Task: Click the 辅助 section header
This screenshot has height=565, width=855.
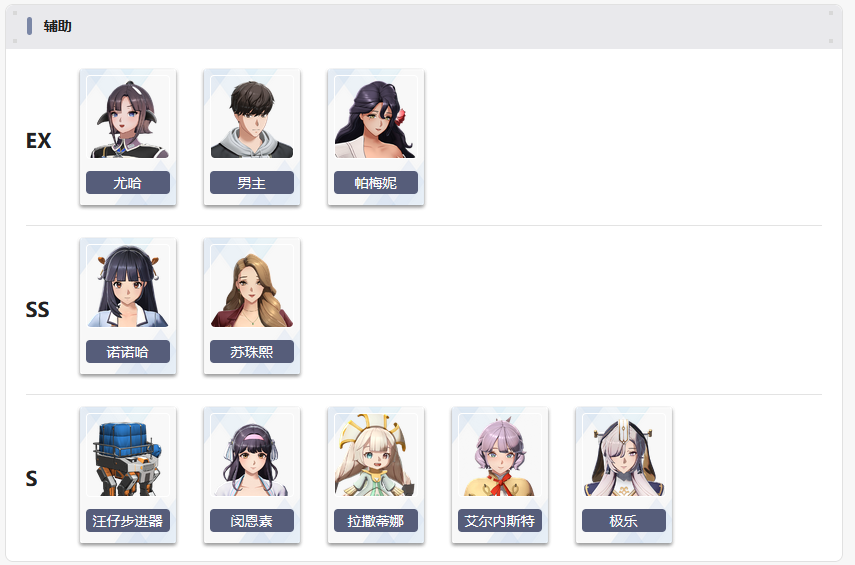Action: point(57,26)
